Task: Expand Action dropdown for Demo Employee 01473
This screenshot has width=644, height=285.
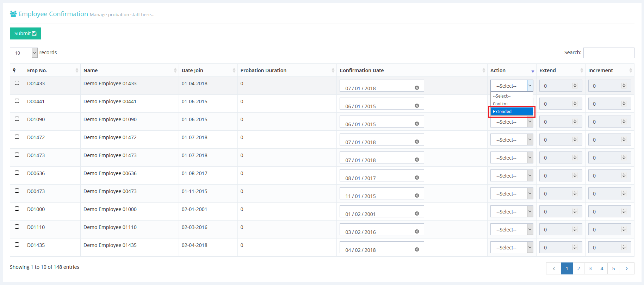Action: 511,158
